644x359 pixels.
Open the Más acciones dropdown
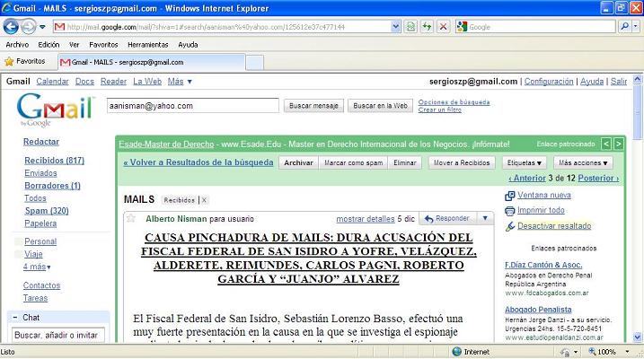(583, 162)
